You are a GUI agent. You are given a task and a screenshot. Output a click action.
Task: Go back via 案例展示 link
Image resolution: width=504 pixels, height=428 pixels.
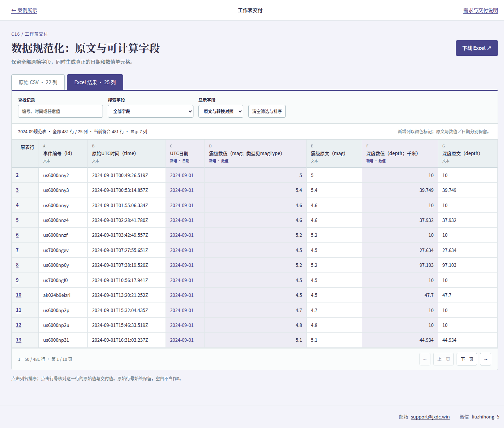pos(24,11)
